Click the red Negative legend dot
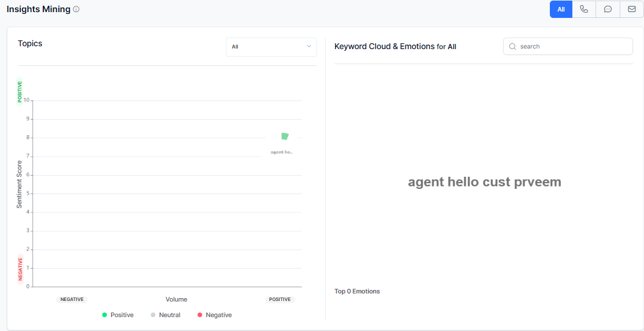This screenshot has width=644, height=331. (x=200, y=315)
